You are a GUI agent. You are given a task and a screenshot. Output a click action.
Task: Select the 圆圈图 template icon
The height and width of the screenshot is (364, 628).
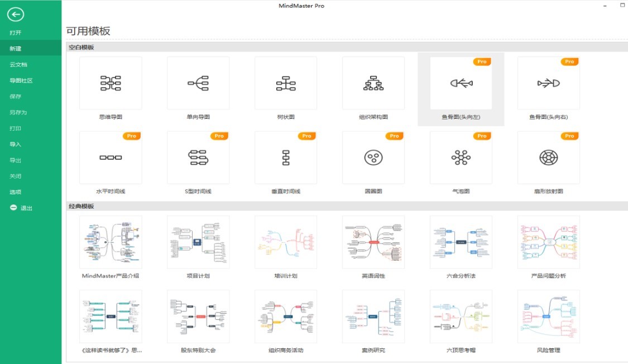coord(373,158)
